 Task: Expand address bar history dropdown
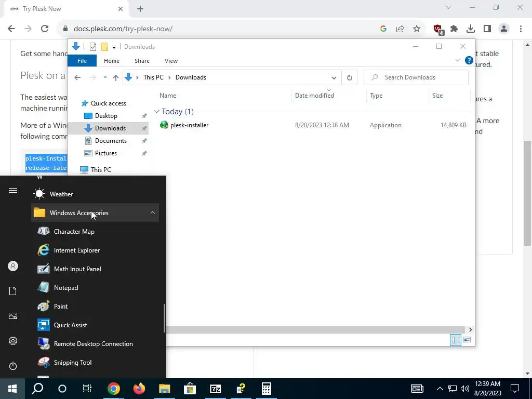click(x=334, y=78)
